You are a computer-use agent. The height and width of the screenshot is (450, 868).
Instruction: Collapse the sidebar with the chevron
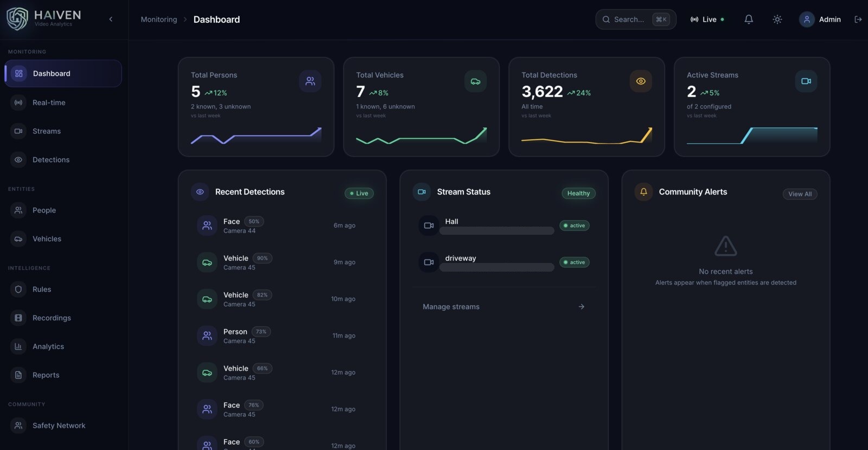pos(111,20)
